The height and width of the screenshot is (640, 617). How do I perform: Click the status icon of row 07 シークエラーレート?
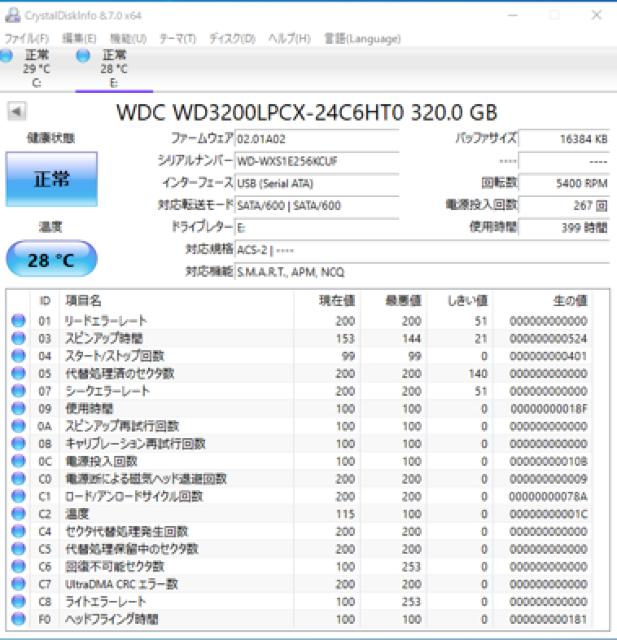[x=18, y=391]
